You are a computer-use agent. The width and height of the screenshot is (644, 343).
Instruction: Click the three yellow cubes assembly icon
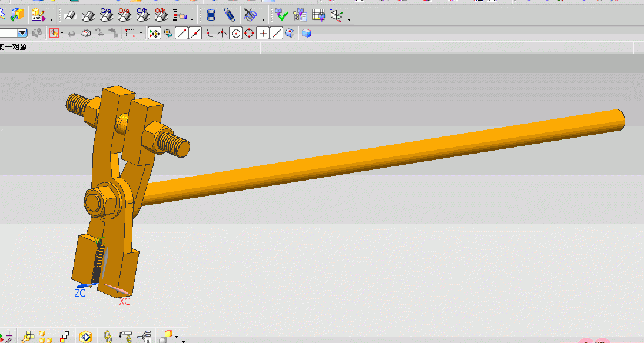click(45, 337)
